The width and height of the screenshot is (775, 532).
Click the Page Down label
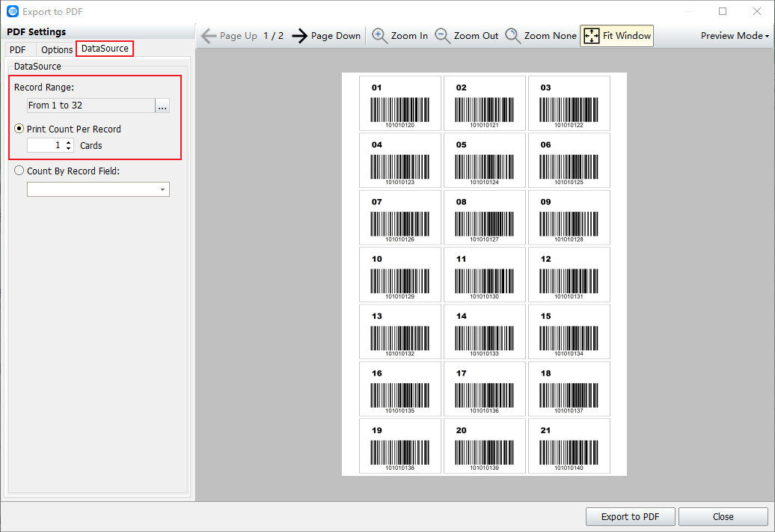[x=336, y=36]
